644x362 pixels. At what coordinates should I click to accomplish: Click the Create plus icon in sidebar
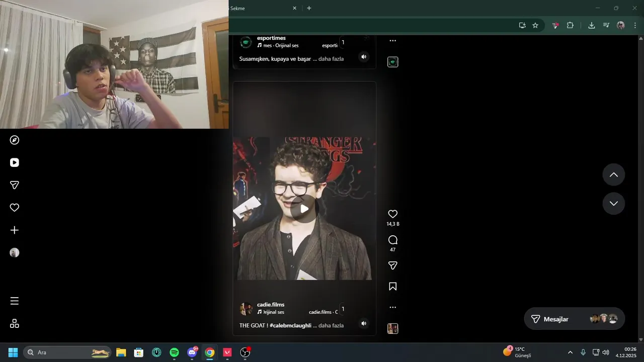pos(15,230)
